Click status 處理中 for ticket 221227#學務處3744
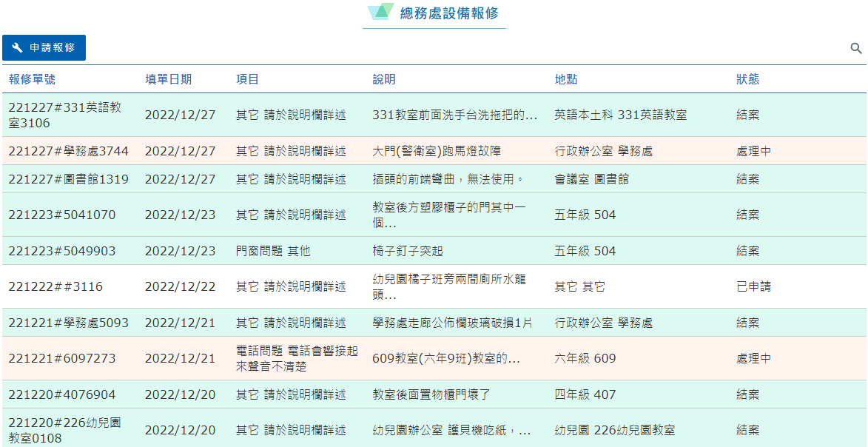868x447 pixels. [x=753, y=151]
